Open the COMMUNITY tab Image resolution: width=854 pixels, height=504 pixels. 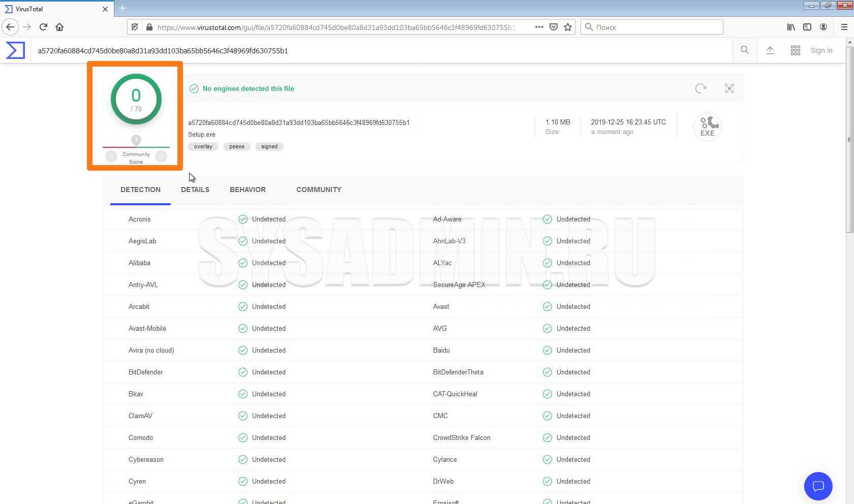[x=319, y=190]
